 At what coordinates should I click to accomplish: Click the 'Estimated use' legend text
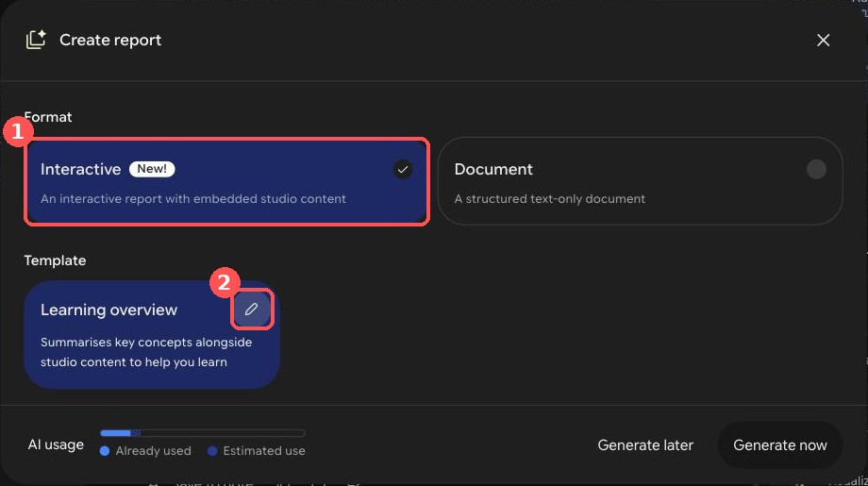[x=264, y=451]
